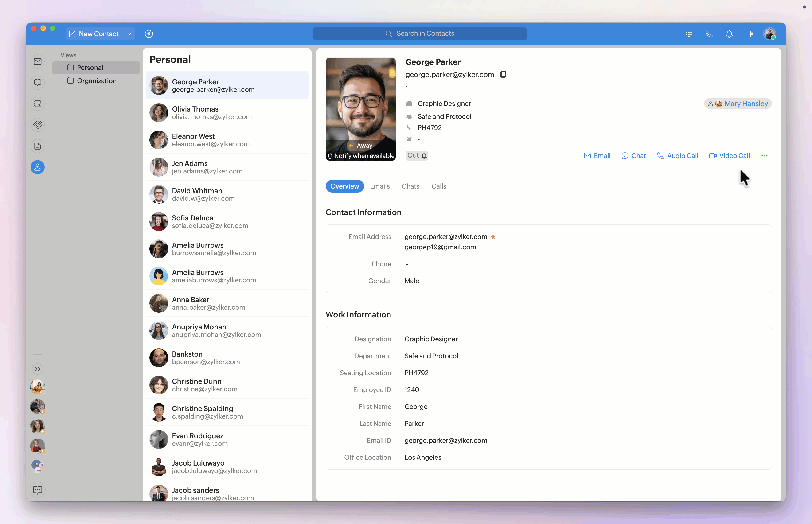This screenshot has height=524, width=812.
Task: Toggle Notify when available on the photo
Action: (x=361, y=156)
